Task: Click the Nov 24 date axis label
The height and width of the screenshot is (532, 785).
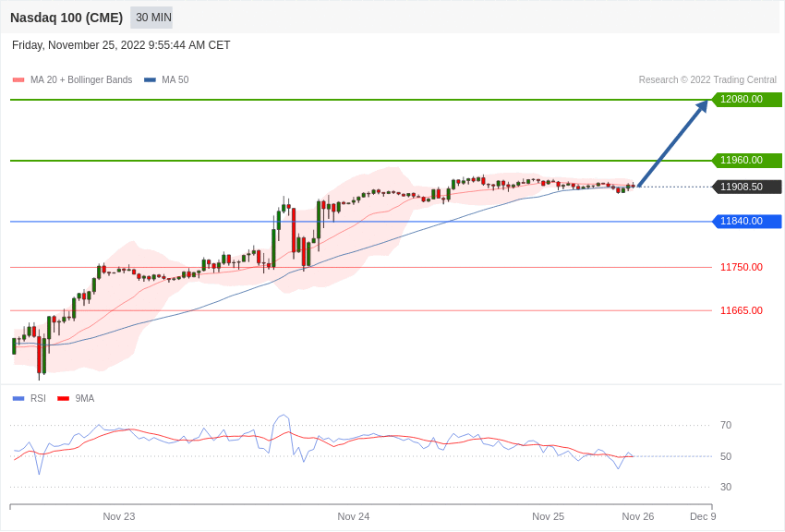Action: pyautogui.click(x=354, y=516)
